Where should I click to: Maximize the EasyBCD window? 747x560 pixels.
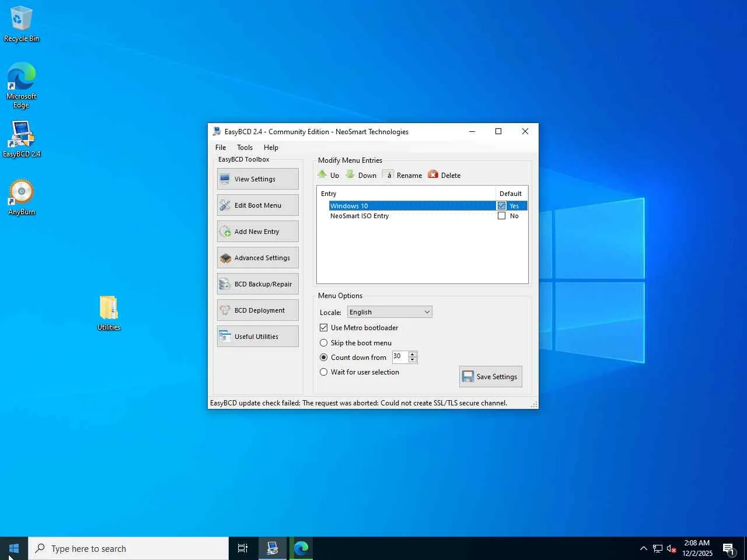click(498, 132)
